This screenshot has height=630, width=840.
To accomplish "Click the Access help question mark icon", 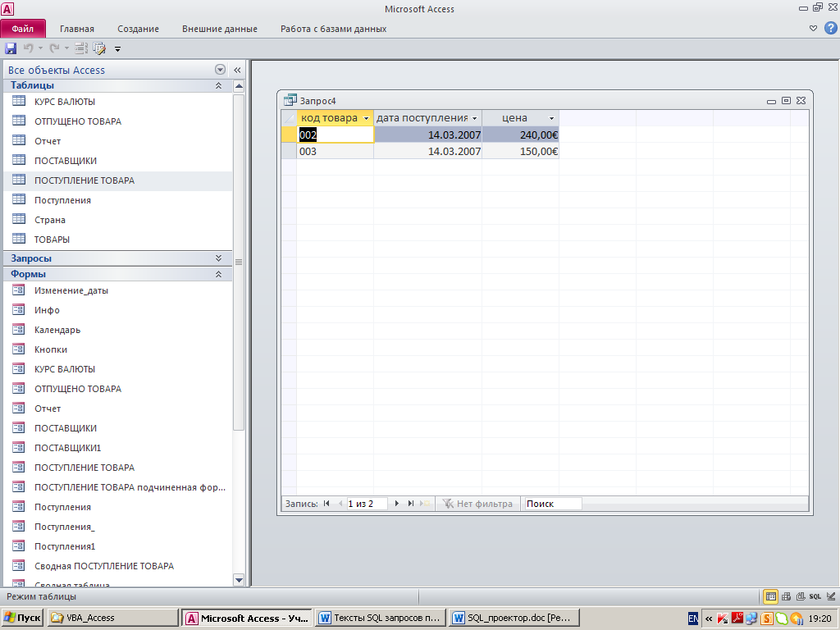I will click(x=830, y=29).
